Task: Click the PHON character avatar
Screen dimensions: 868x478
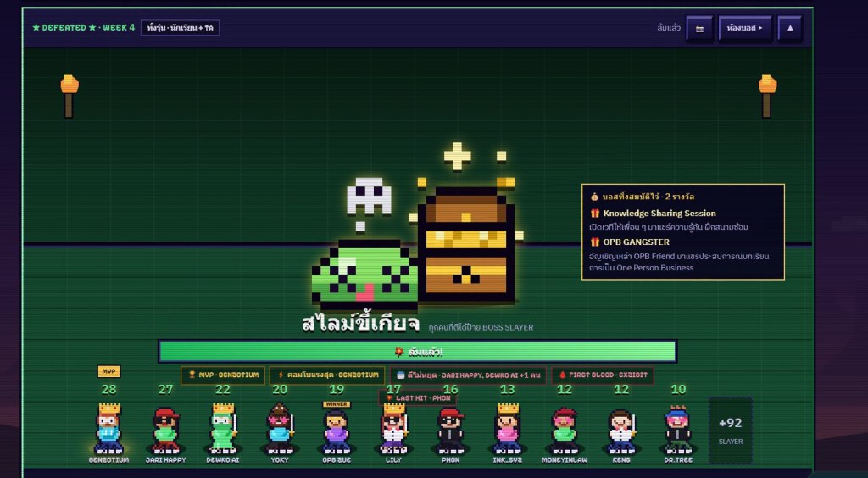Action: coord(451,430)
